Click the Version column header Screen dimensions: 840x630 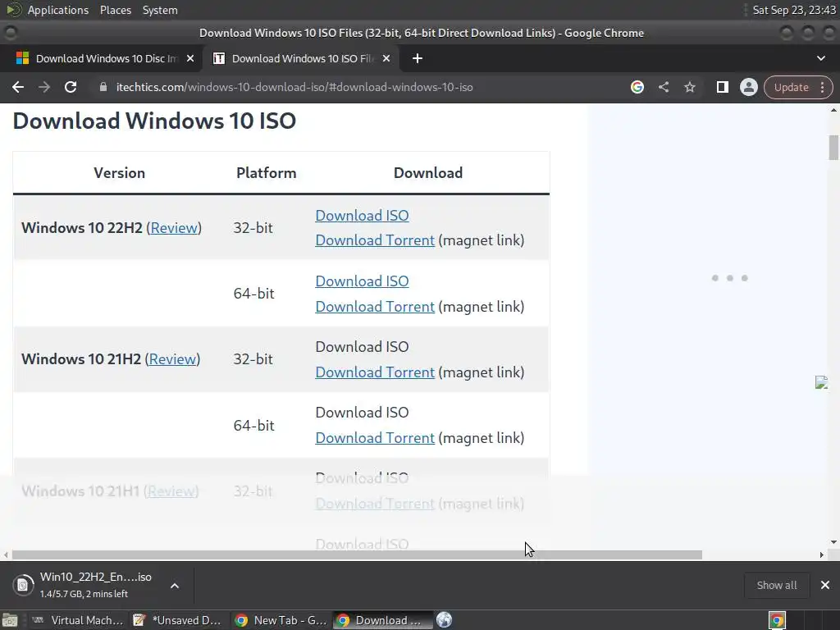point(120,173)
